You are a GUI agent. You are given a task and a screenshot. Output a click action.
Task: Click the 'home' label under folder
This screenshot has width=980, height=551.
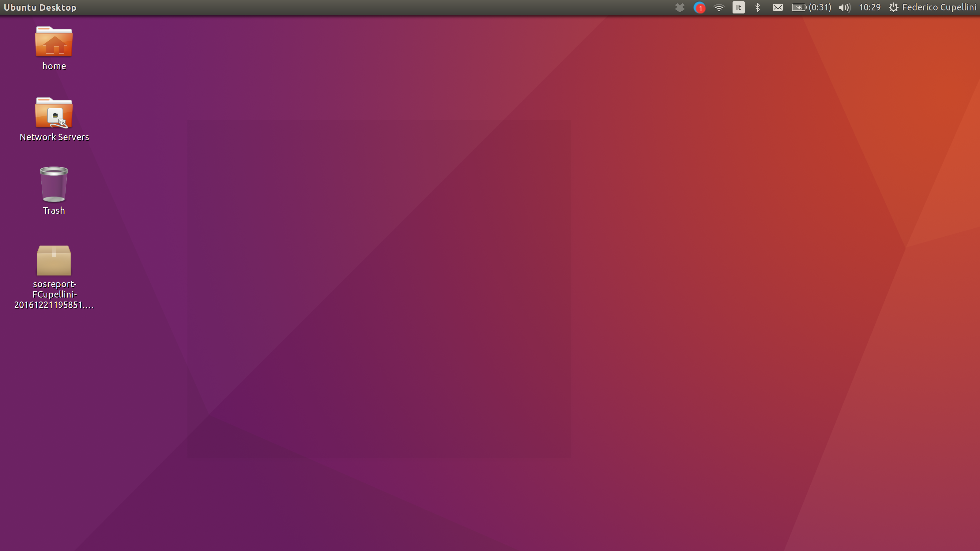(x=54, y=66)
